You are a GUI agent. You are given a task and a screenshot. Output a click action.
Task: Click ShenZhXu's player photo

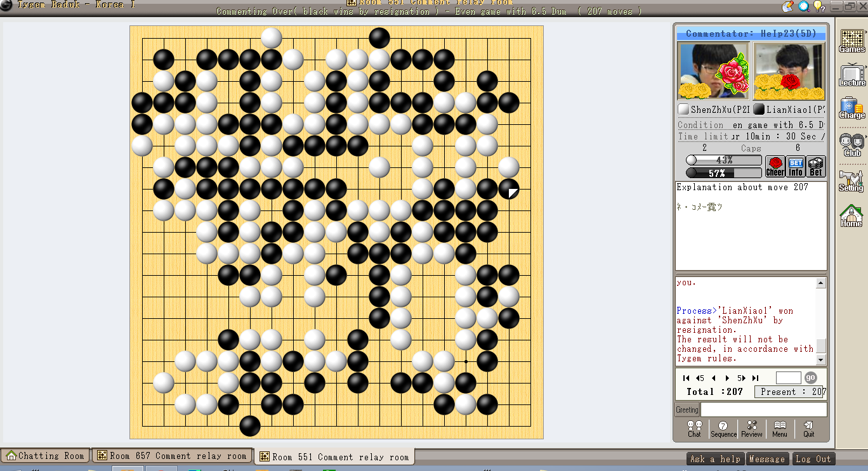(x=713, y=71)
